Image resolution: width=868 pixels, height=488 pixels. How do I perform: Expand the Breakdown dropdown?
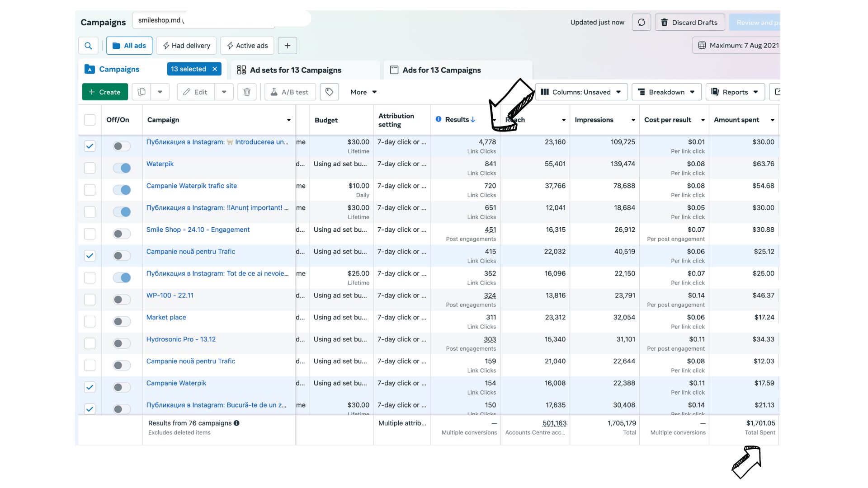pyautogui.click(x=666, y=92)
